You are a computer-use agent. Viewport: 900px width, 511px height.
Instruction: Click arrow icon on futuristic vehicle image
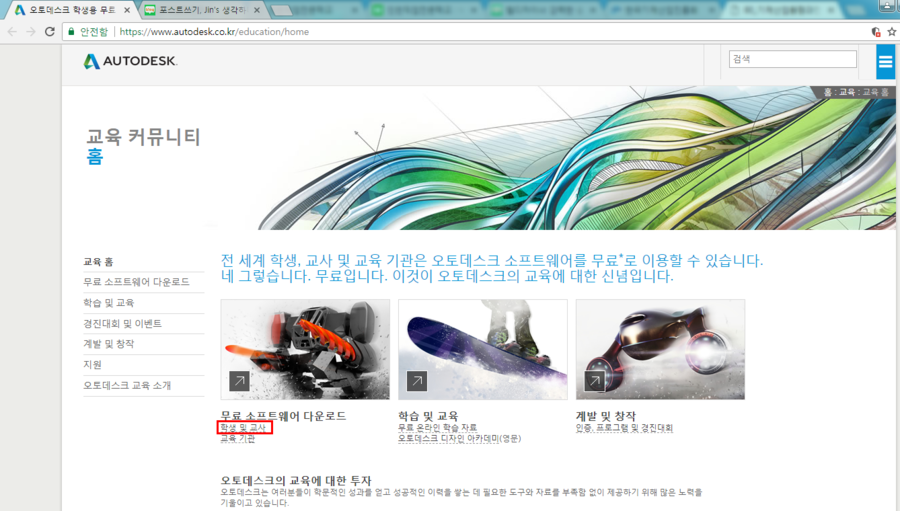pos(595,381)
